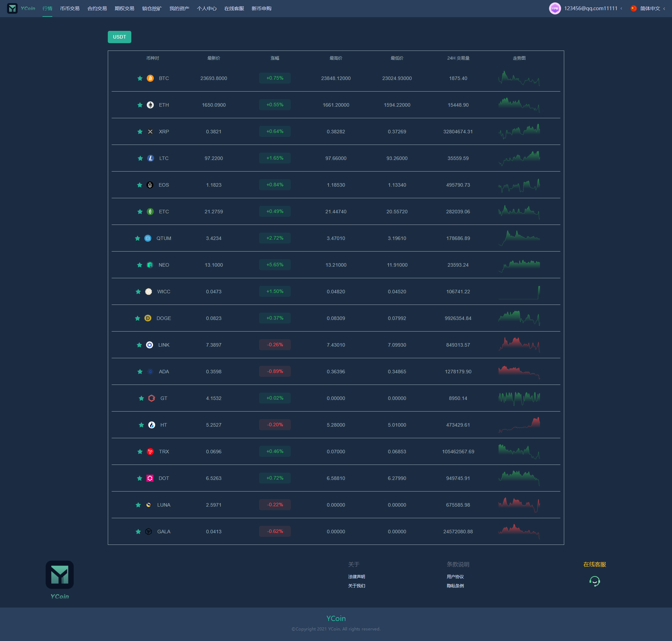Click the Bitcoin coin icon
Image resolution: width=672 pixels, height=641 pixels.
[x=150, y=78]
